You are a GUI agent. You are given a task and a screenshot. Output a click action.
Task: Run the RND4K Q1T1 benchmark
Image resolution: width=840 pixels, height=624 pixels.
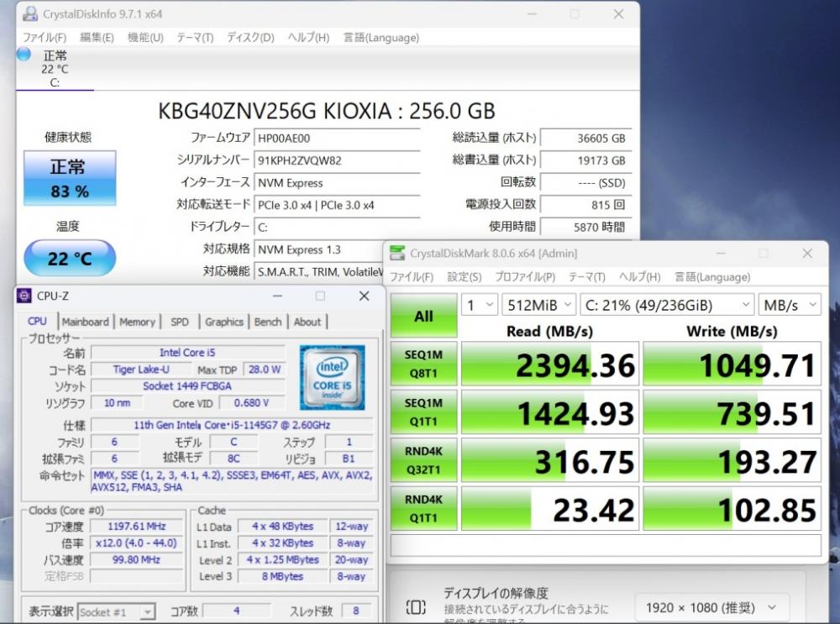coord(423,508)
